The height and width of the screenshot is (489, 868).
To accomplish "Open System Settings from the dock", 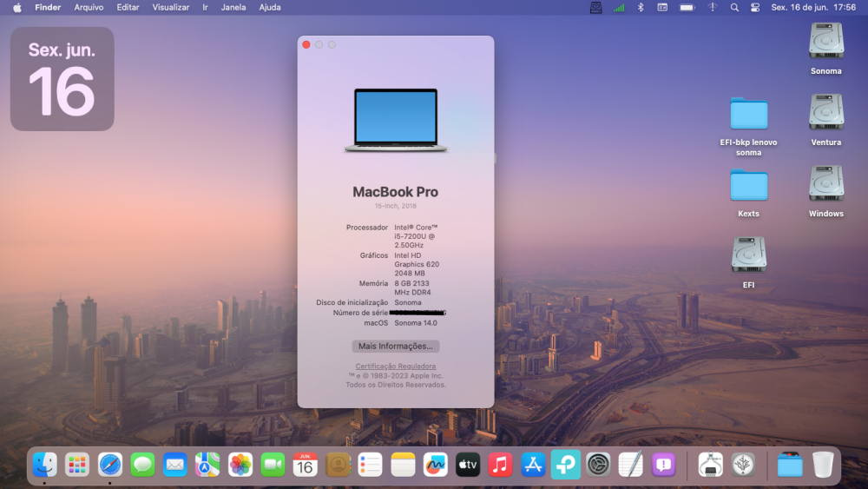I will (598, 465).
